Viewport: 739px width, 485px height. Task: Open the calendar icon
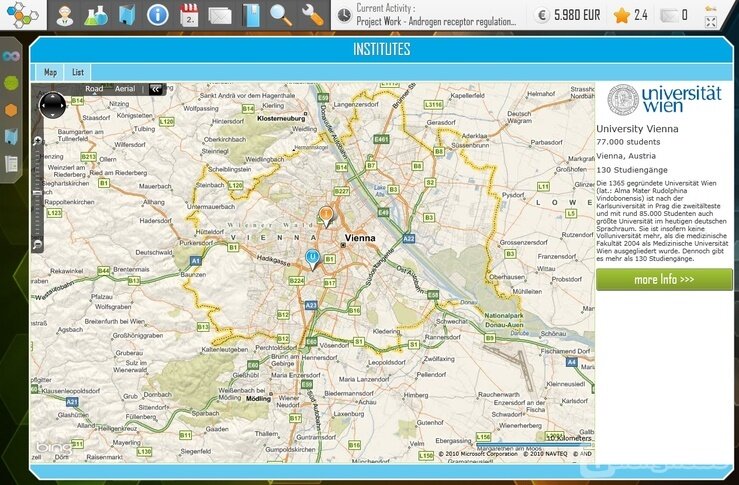click(x=189, y=14)
